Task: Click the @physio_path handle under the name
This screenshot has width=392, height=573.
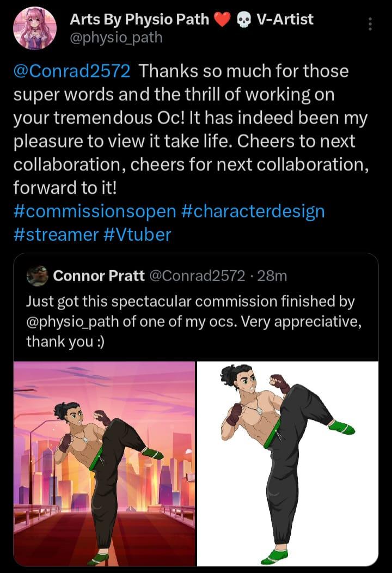Action: pos(116,38)
